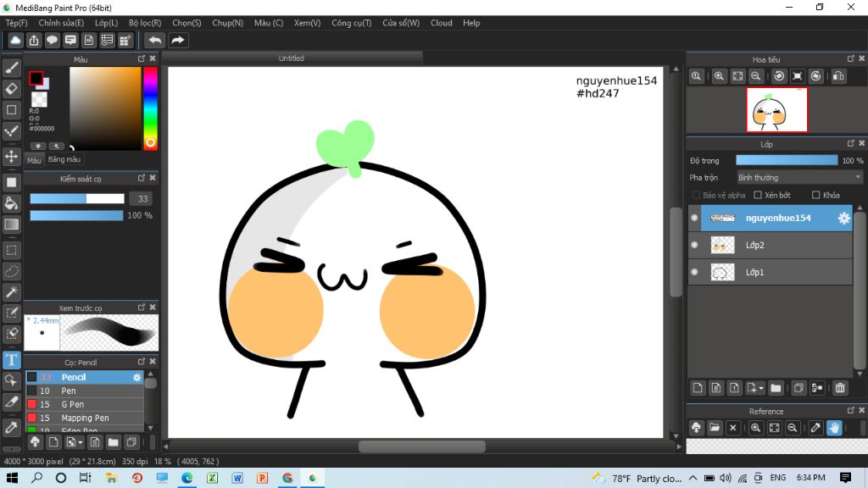
Task: Click the Undo arrow in top toolbar
Action: pos(155,40)
